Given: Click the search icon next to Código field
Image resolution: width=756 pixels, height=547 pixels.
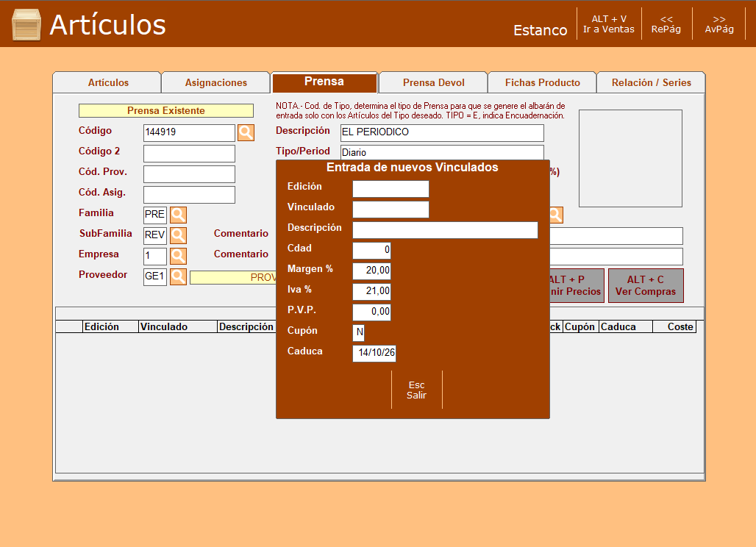Looking at the screenshot, I should click(246, 132).
